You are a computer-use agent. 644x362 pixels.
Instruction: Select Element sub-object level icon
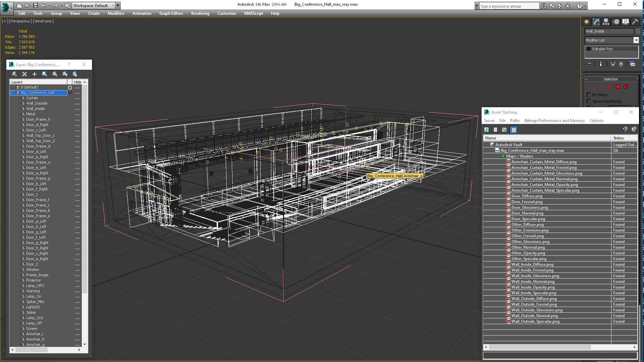coord(626,86)
